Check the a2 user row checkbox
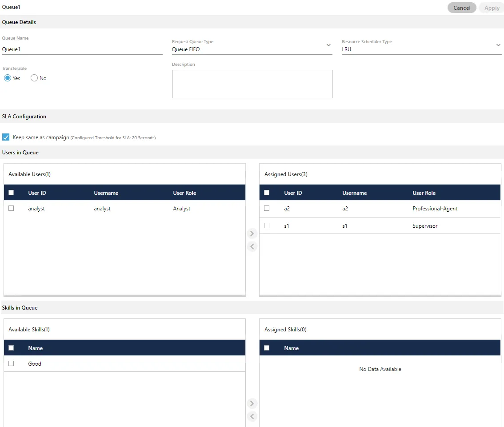 pyautogui.click(x=267, y=208)
